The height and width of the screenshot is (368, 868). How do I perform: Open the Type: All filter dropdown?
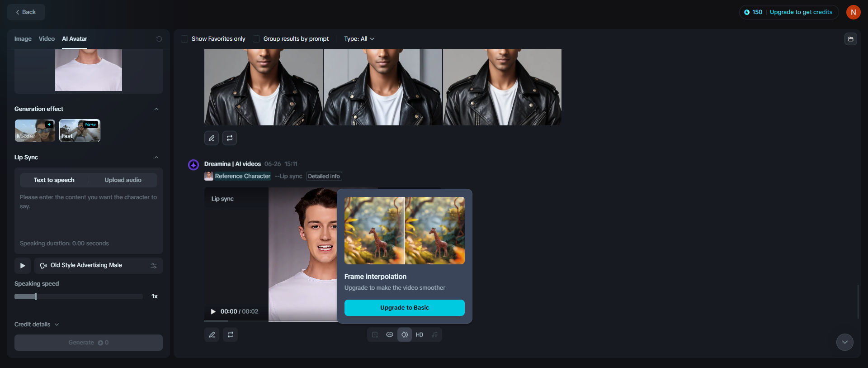359,39
